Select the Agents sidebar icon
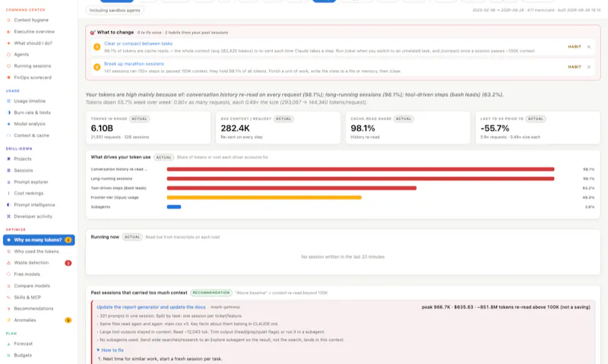This screenshot has width=608, height=364. [x=8, y=55]
